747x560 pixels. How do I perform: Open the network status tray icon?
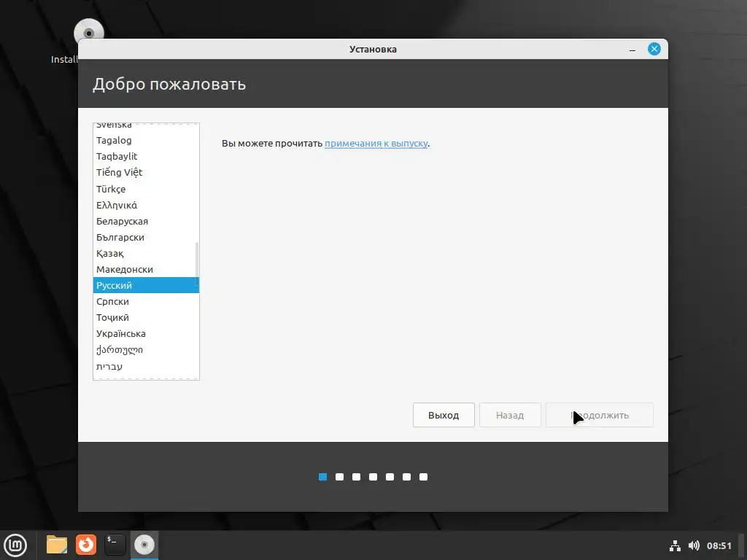tap(675, 545)
